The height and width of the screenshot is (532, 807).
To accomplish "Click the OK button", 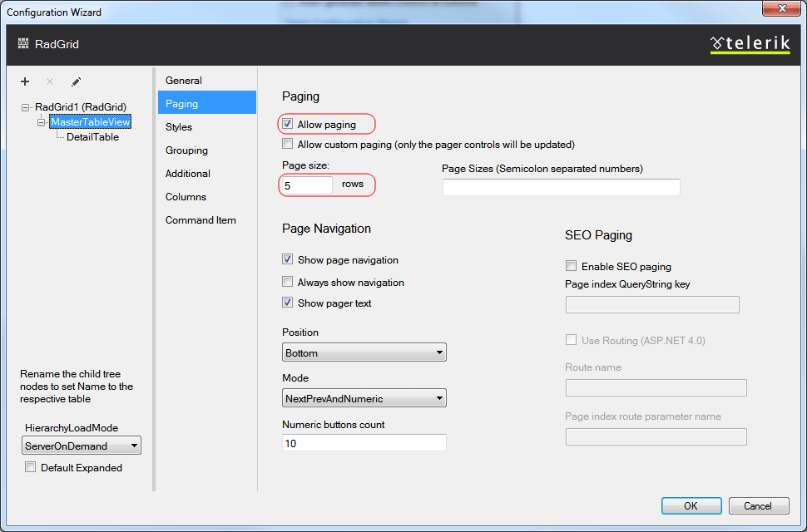I will pyautogui.click(x=691, y=505).
